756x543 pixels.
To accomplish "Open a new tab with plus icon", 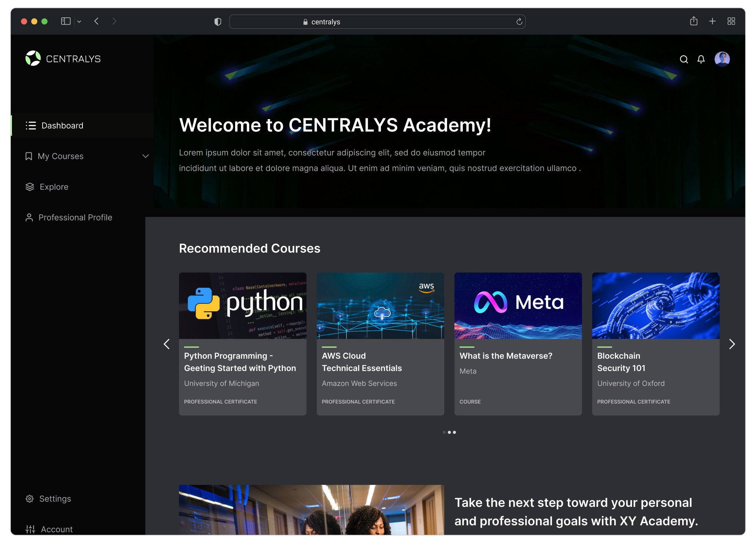I will [712, 21].
